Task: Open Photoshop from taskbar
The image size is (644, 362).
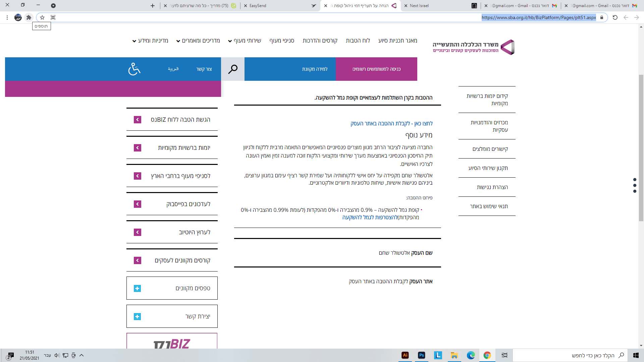Action: coord(422,355)
